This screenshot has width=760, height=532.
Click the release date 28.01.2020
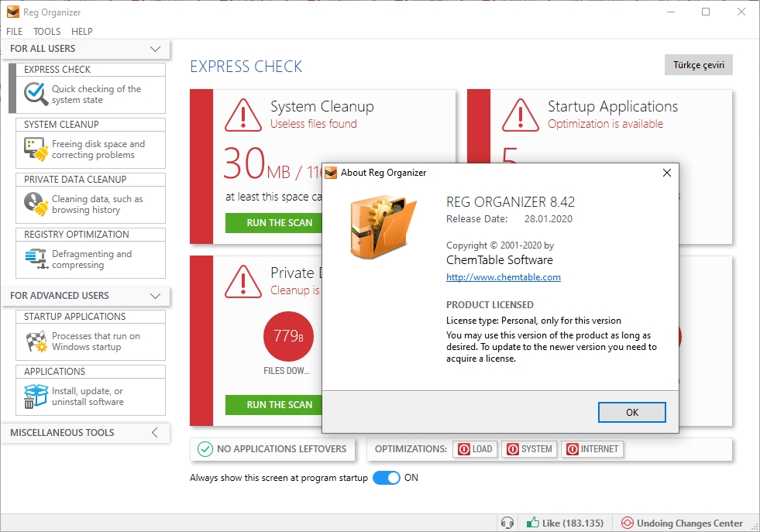(549, 219)
